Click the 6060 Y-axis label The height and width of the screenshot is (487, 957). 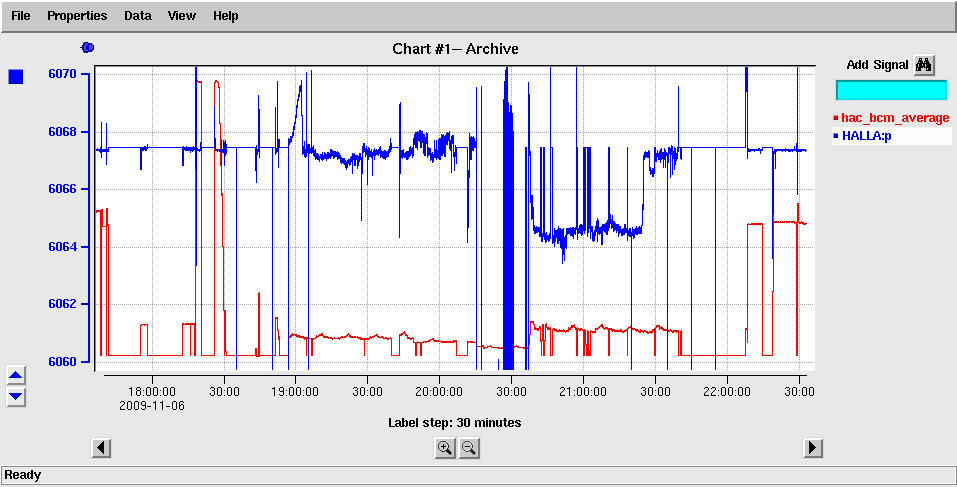click(62, 361)
